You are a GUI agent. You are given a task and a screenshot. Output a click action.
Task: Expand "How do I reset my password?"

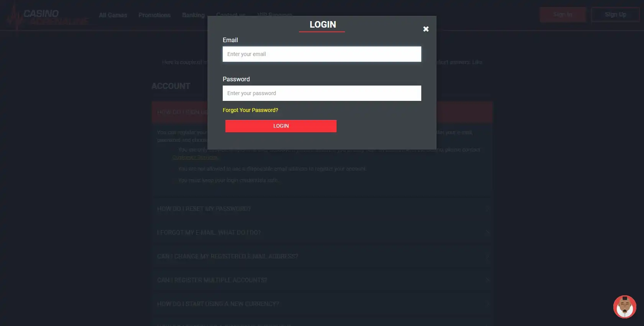pyautogui.click(x=204, y=209)
